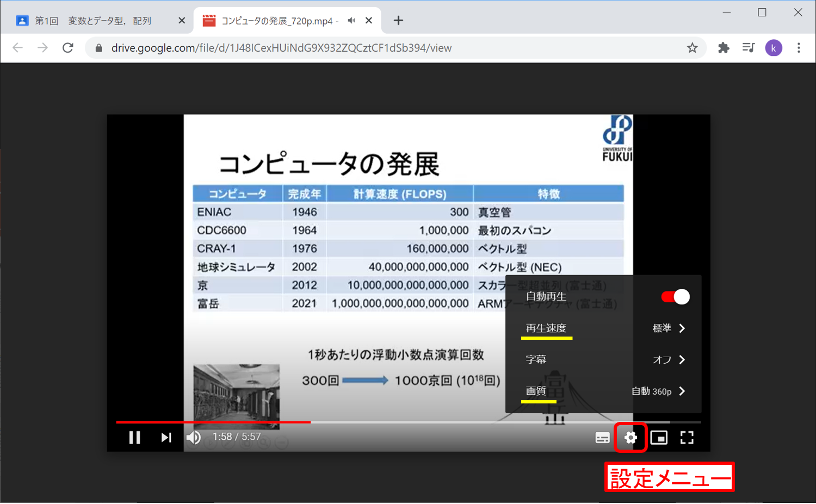Expand chevron next to オフ
The height and width of the screenshot is (504, 816).
click(682, 359)
